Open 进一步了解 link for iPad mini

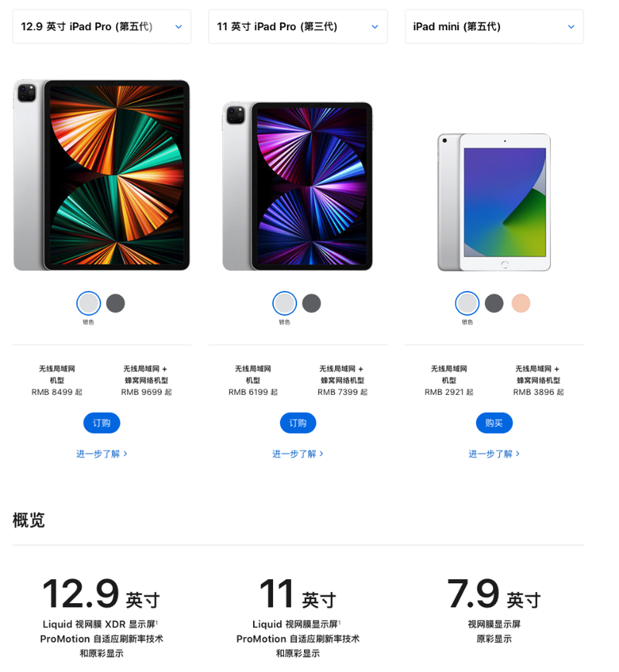pyautogui.click(x=494, y=454)
